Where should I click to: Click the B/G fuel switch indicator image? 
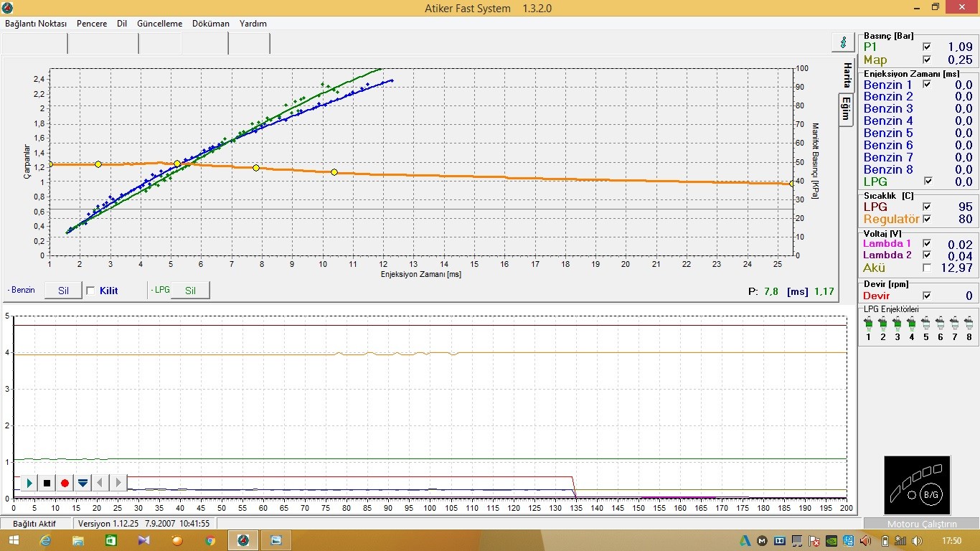[917, 485]
